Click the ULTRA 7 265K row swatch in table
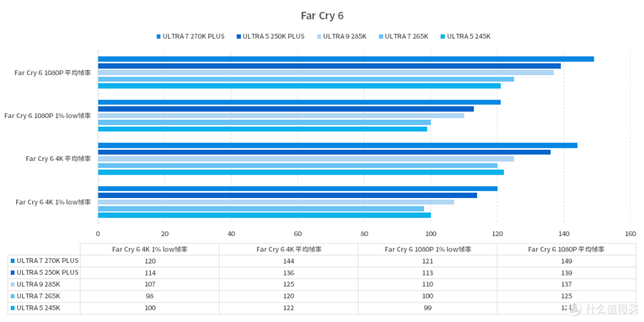This screenshot has height=322, width=644. (13, 296)
